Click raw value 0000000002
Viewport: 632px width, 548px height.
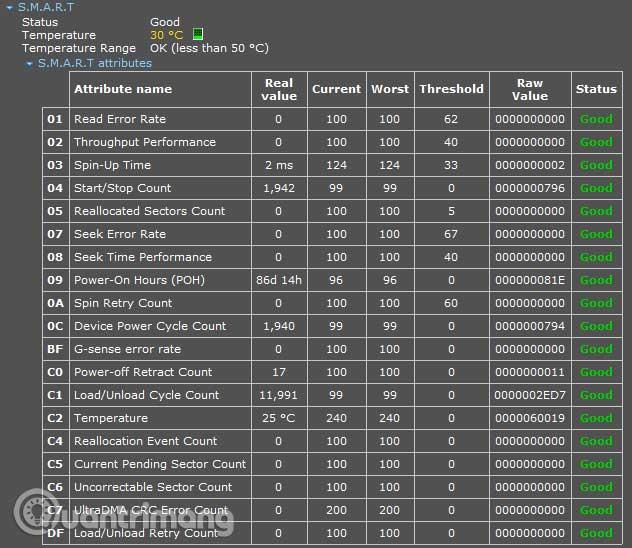pos(530,165)
